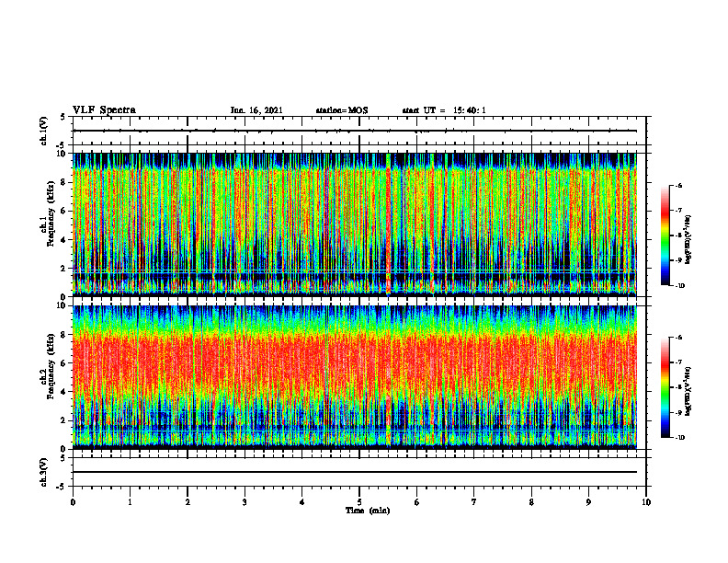Viewport: 728px width, 563px height.
Task: Click the 4 kHz tick label on ch.1 spectrogram
Action: pyautogui.click(x=65, y=240)
